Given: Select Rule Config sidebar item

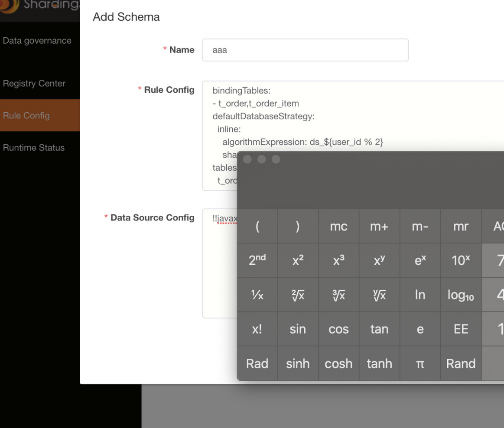Looking at the screenshot, I should [40, 115].
